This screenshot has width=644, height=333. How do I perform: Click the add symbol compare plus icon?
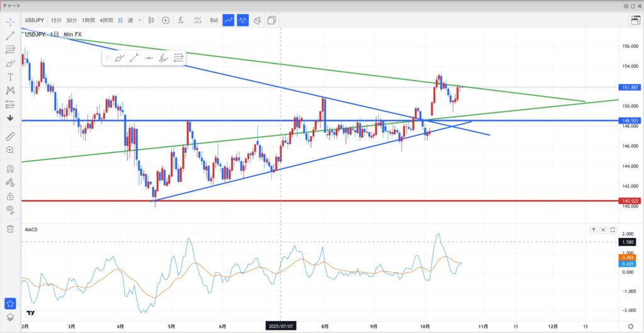165,20
